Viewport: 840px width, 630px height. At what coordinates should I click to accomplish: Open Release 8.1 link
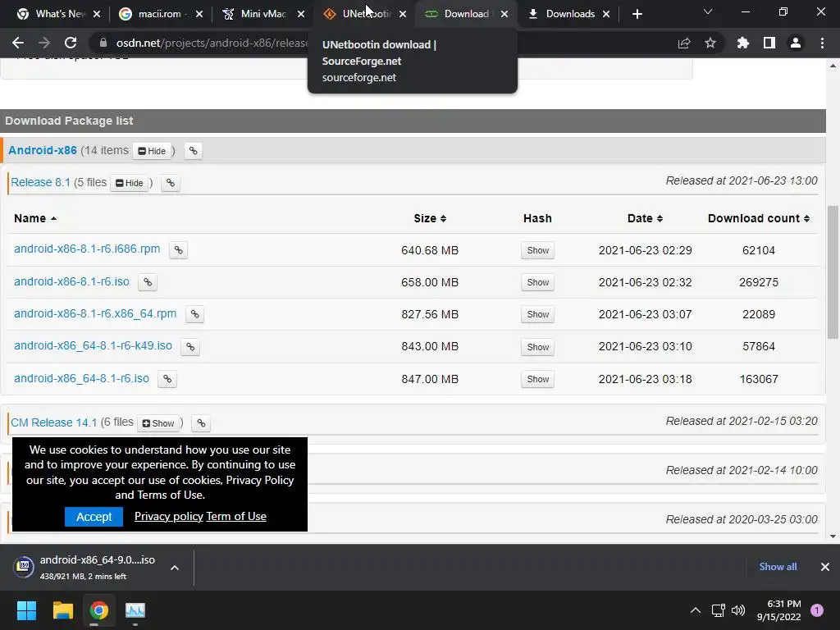click(41, 182)
